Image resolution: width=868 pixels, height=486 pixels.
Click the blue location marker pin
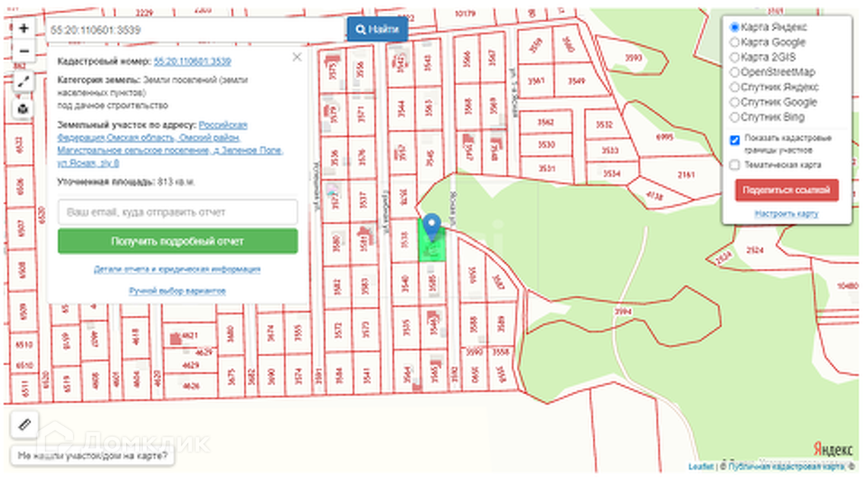(432, 227)
